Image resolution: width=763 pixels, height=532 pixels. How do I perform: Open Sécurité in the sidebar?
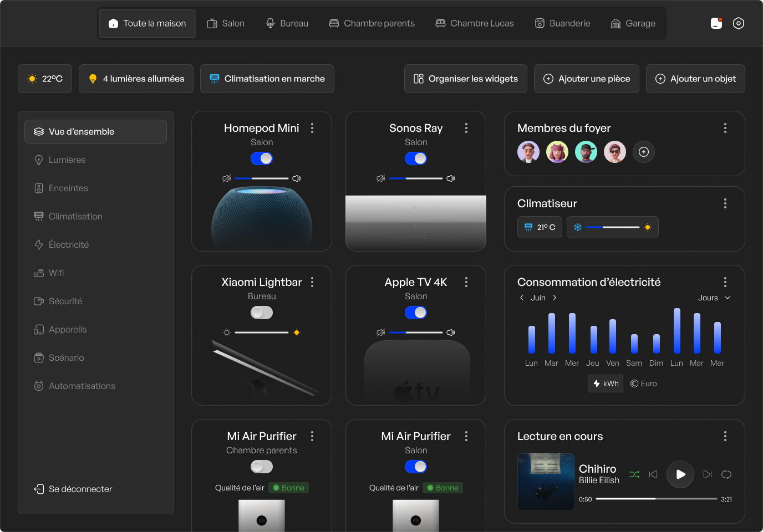coord(65,301)
